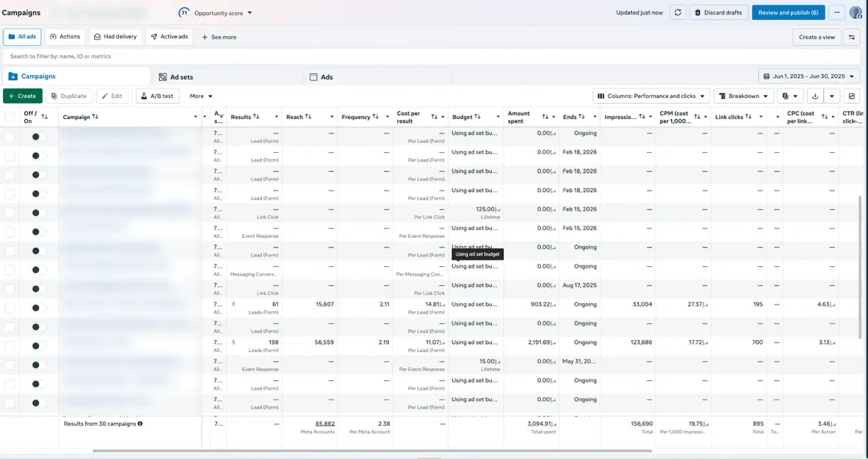
Task: Toggle the campaign with 198 leads
Action: [39, 346]
